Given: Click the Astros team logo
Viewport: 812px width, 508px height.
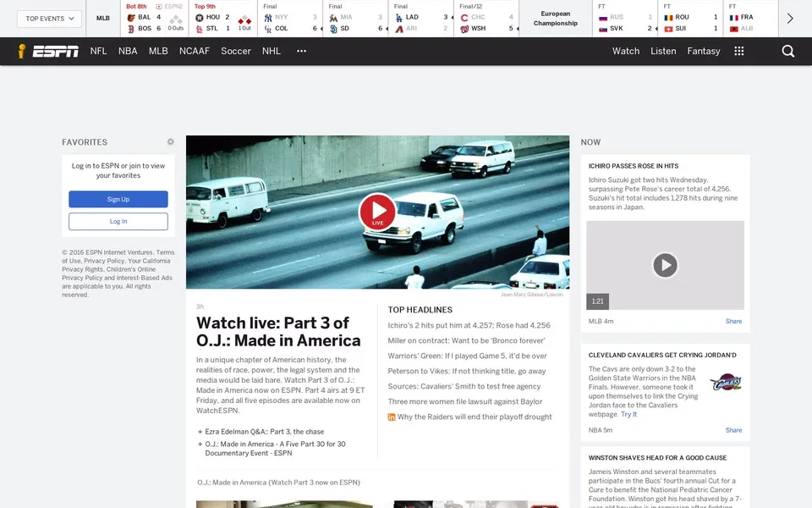Looking at the screenshot, I should pos(200,17).
